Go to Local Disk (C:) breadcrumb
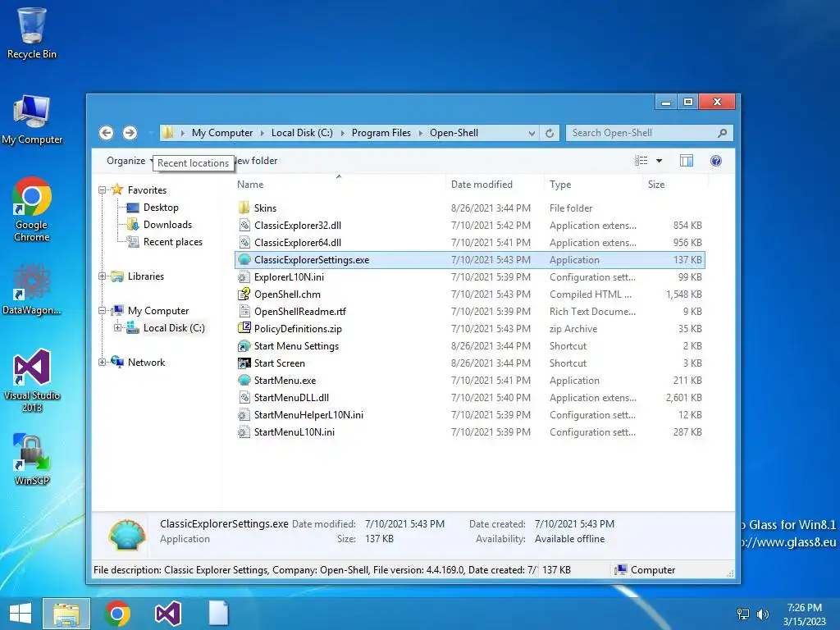The height and width of the screenshot is (630, 840). tap(302, 133)
